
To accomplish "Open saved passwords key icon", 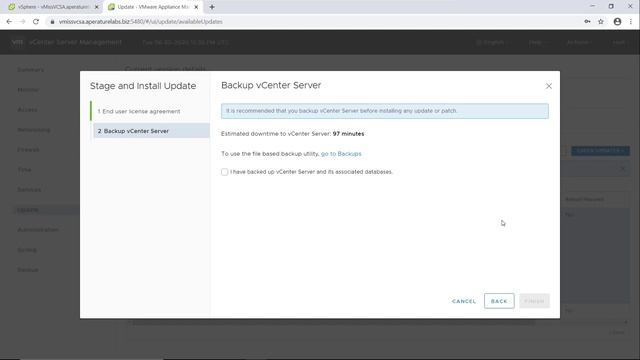I will pos(587,22).
